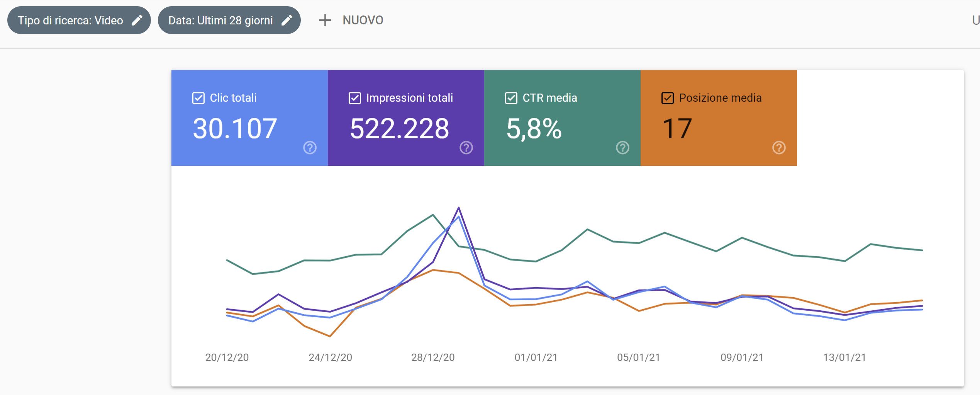Toggle the Clic totali checkbox
The width and height of the screenshot is (980, 395).
[x=198, y=98]
